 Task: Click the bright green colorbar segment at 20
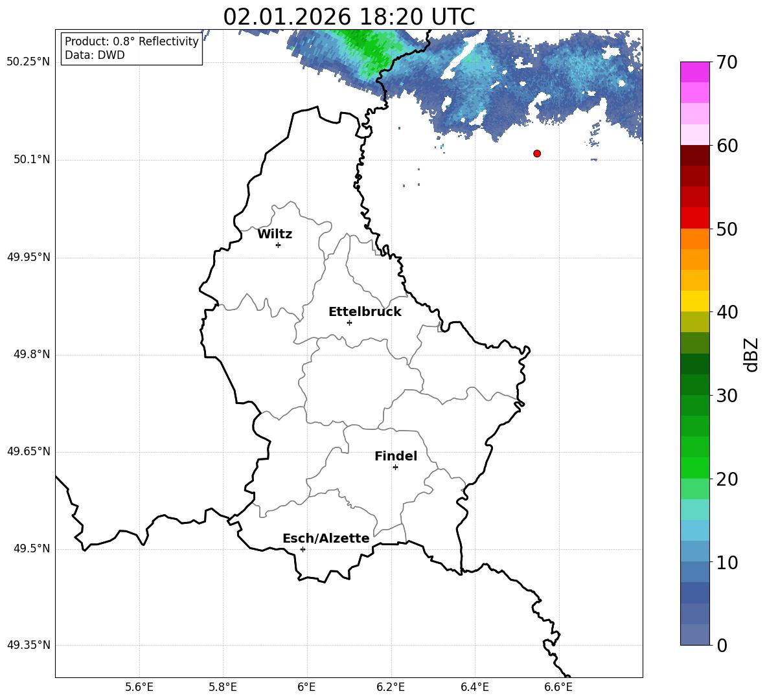695,468
